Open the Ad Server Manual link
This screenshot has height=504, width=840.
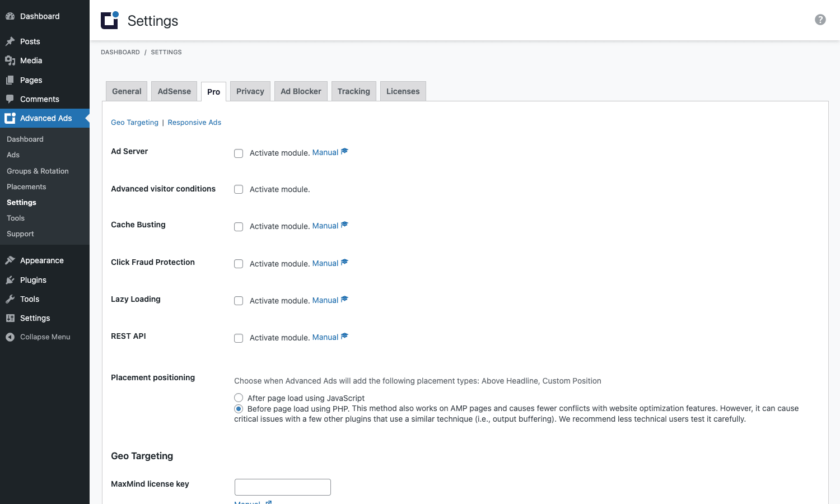(325, 152)
